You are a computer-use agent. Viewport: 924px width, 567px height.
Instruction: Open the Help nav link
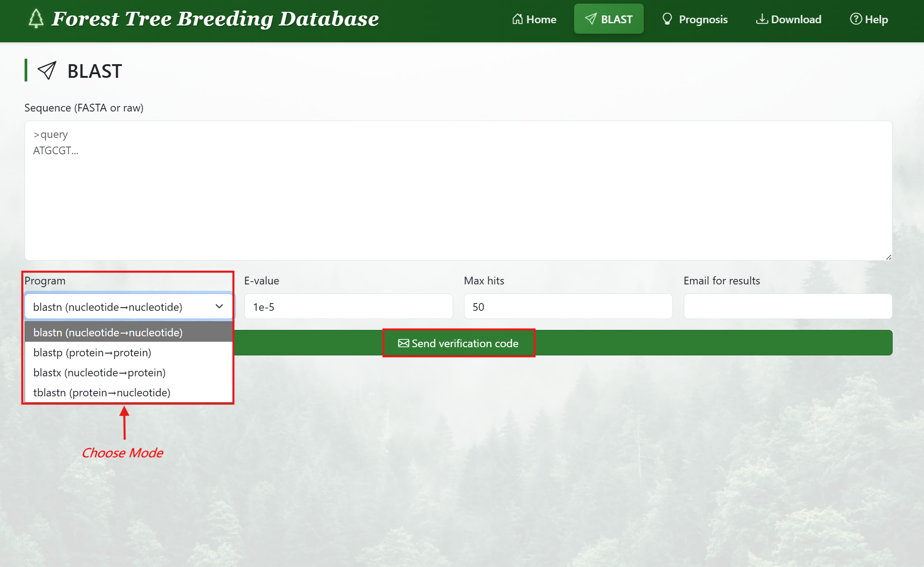(869, 19)
